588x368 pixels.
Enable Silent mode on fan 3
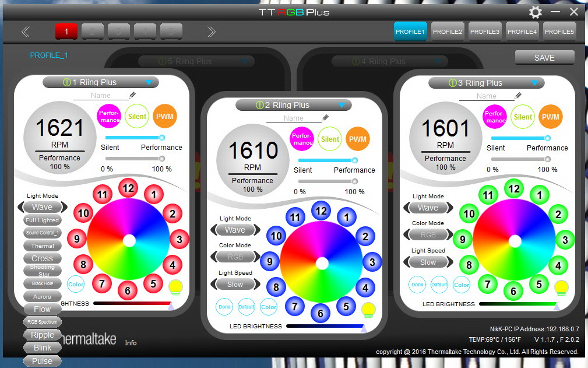(523, 117)
